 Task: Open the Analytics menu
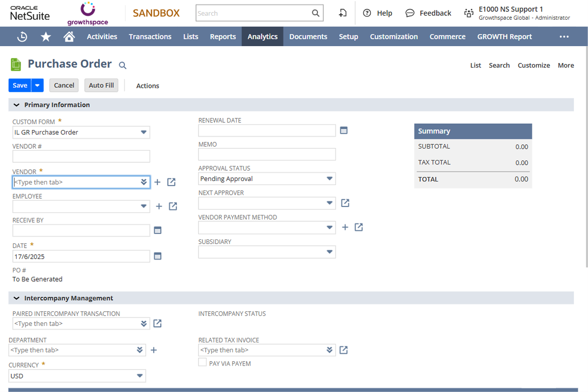tap(263, 37)
